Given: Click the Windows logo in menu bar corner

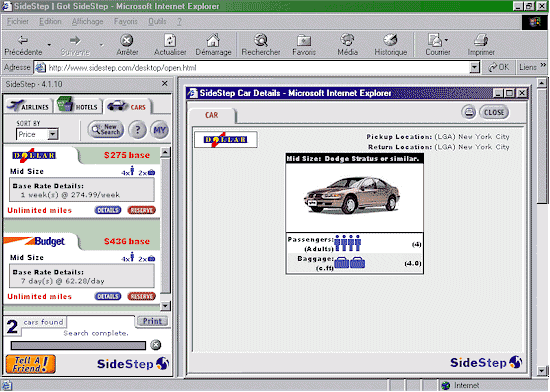Looking at the screenshot, I should pos(535,22).
